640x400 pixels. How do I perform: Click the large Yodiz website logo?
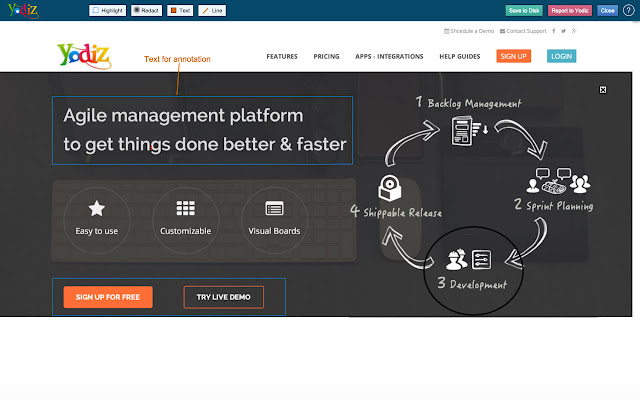pyautogui.click(x=84, y=56)
